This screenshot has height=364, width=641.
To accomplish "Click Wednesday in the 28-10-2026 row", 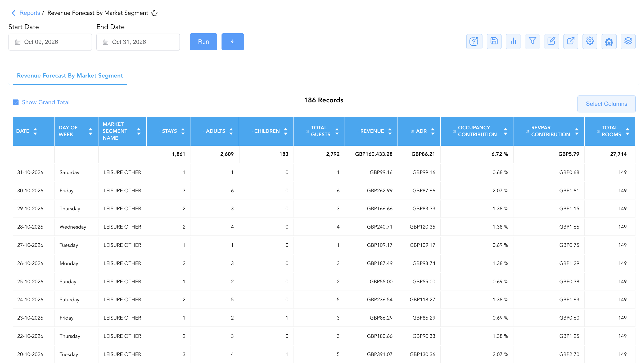I will click(x=73, y=227).
